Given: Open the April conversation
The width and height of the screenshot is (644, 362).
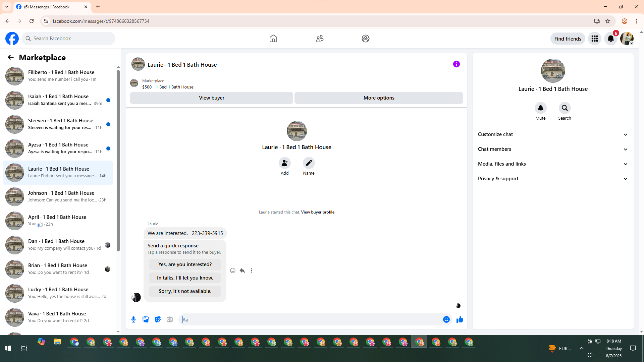Looking at the screenshot, I should 58,221.
